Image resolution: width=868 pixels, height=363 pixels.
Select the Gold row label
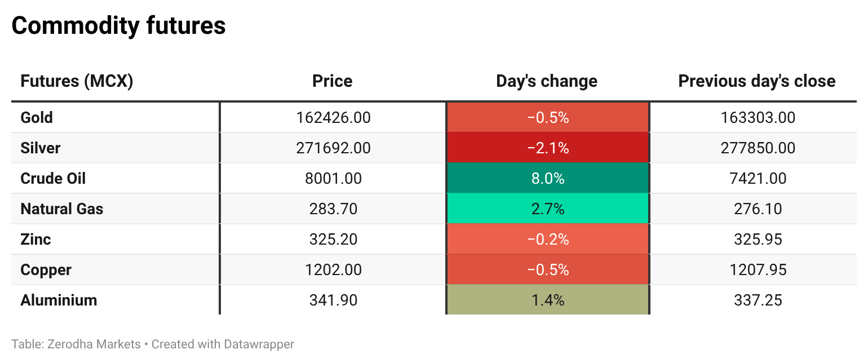(37, 118)
